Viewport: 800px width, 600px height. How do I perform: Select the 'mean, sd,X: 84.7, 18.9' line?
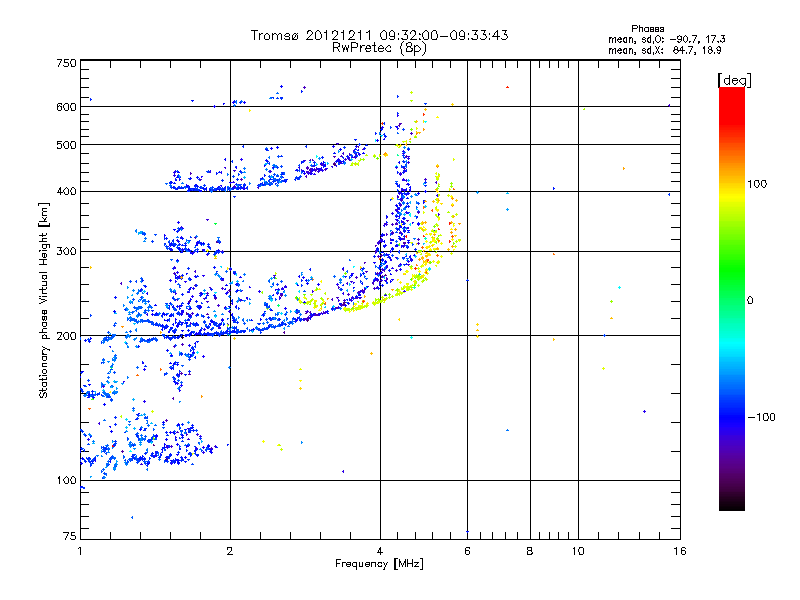tap(664, 51)
